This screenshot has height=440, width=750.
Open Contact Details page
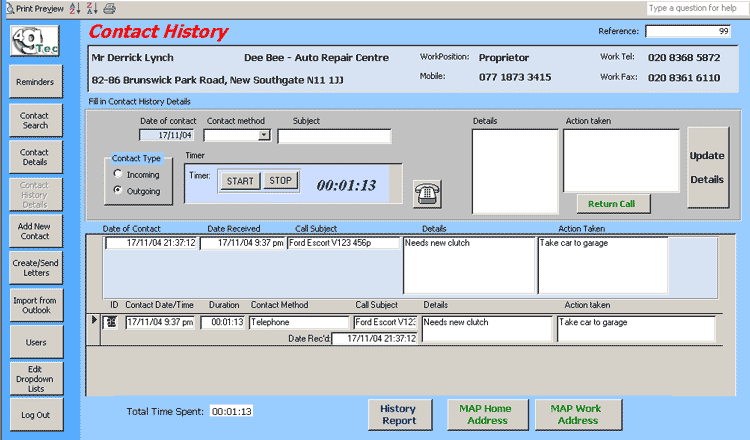pyautogui.click(x=36, y=157)
